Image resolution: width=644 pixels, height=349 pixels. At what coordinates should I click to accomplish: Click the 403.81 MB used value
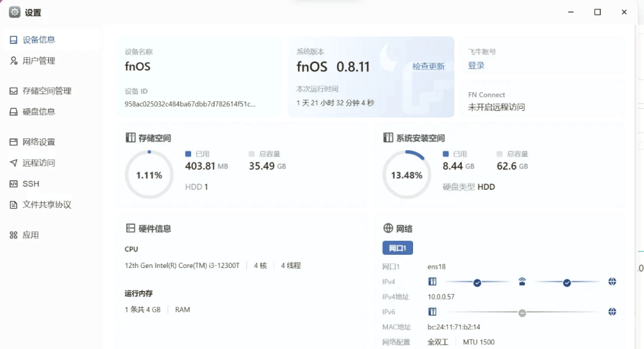(x=207, y=166)
